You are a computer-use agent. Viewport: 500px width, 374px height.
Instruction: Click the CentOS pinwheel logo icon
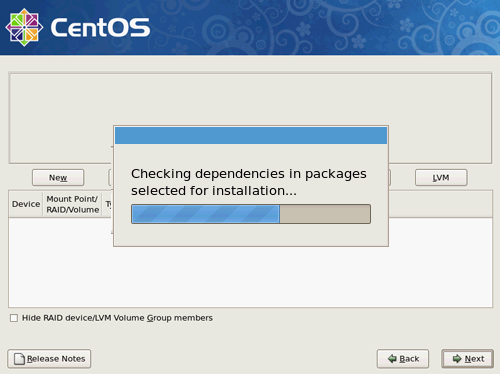(24, 27)
